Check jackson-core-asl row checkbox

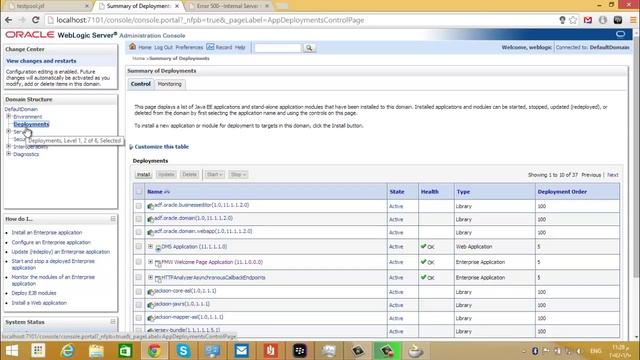tap(139, 291)
